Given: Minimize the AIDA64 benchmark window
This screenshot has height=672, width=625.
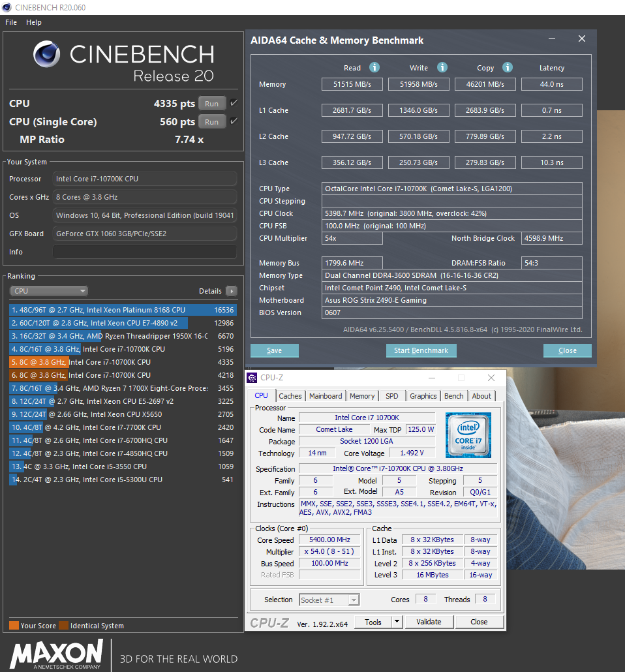Looking at the screenshot, I should [x=552, y=39].
